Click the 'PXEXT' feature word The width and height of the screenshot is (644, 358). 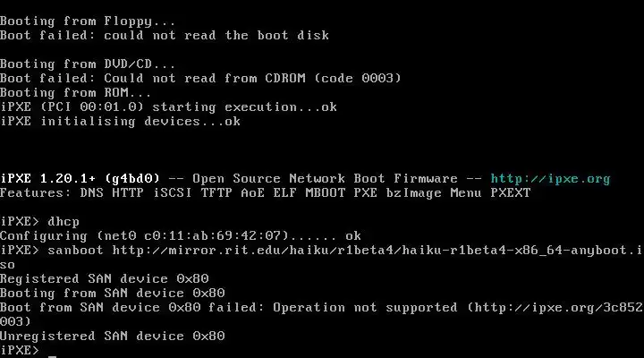pyautogui.click(x=511, y=193)
